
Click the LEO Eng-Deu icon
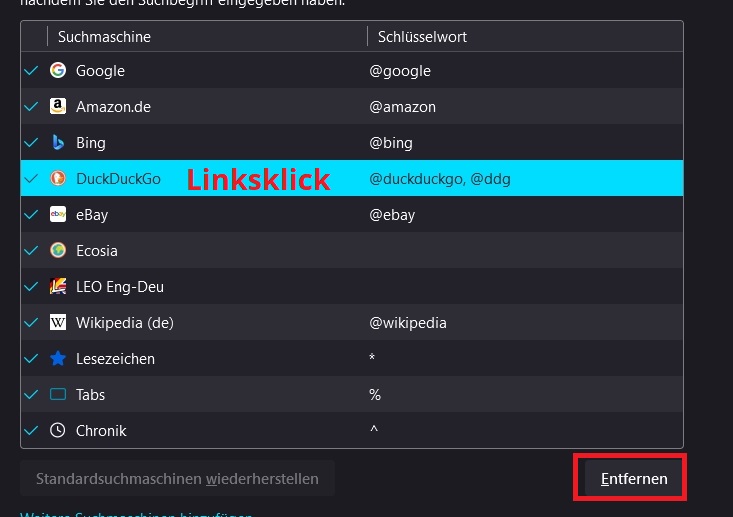click(58, 287)
